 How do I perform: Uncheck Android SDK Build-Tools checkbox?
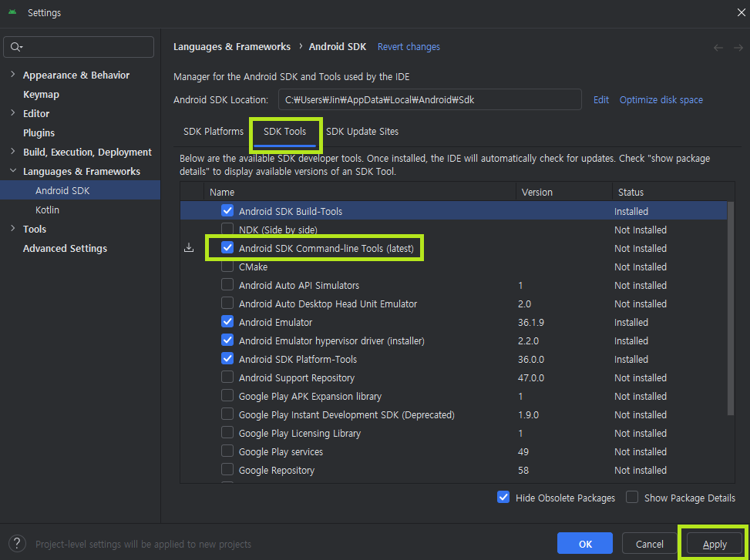[227, 211]
